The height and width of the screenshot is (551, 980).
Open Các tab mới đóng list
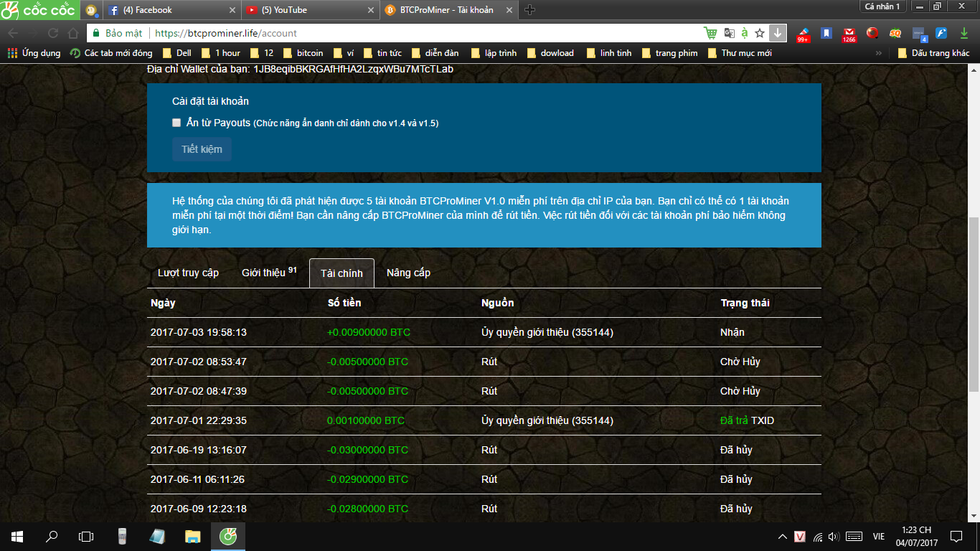111,53
